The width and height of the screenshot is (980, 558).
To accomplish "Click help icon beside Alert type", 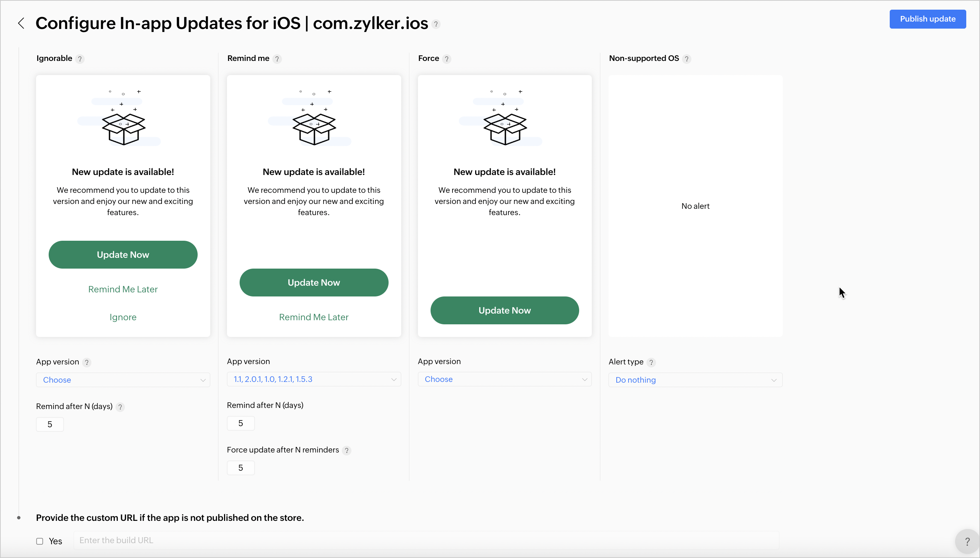I will coord(651,363).
